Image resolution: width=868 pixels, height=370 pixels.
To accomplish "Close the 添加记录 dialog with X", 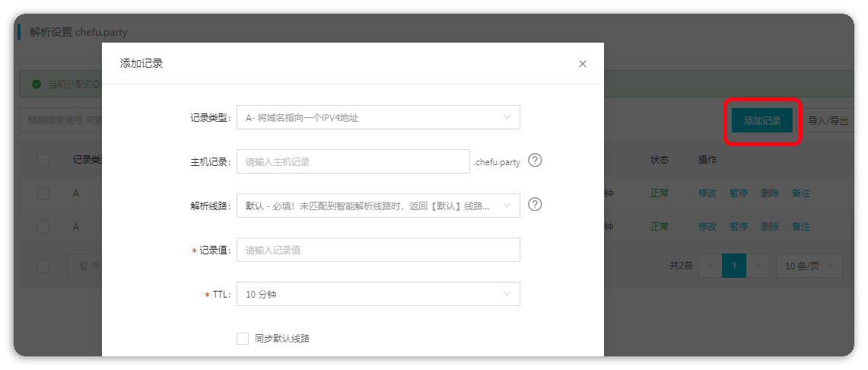I will [x=583, y=64].
